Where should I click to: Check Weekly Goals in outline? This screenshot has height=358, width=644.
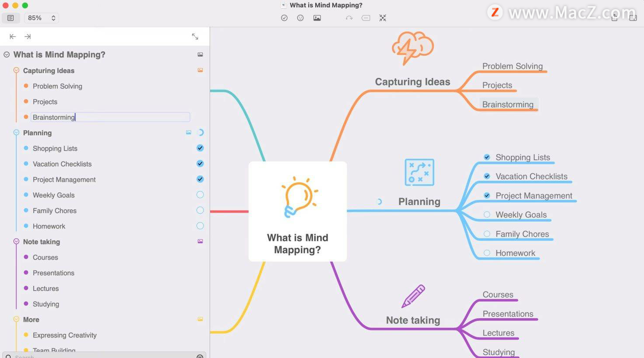click(x=200, y=195)
